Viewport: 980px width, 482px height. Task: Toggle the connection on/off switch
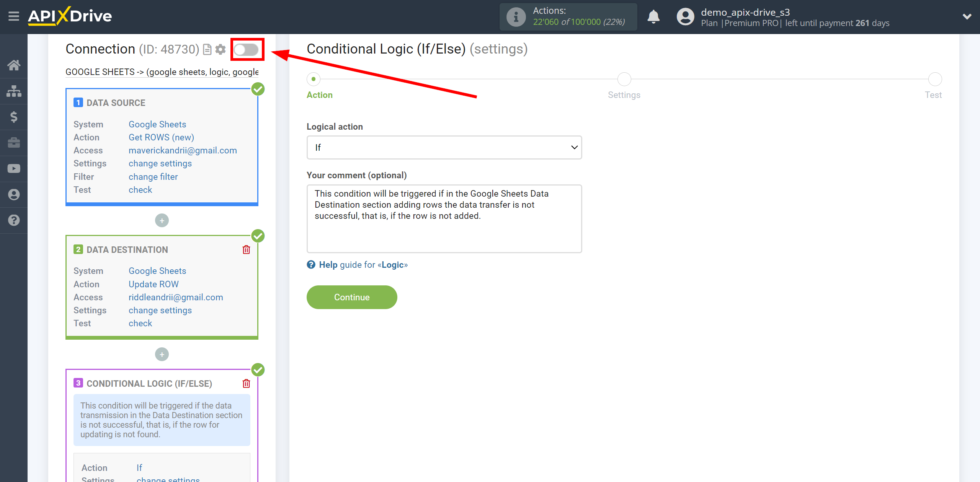pyautogui.click(x=247, y=49)
